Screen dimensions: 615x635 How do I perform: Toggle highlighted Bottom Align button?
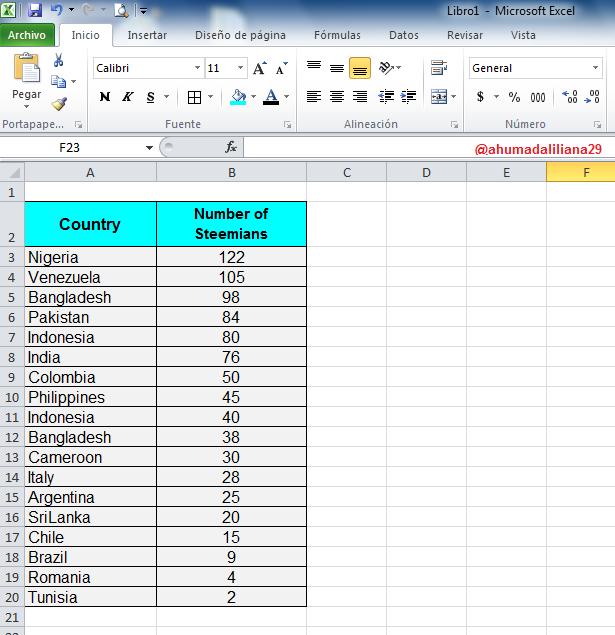click(x=360, y=68)
